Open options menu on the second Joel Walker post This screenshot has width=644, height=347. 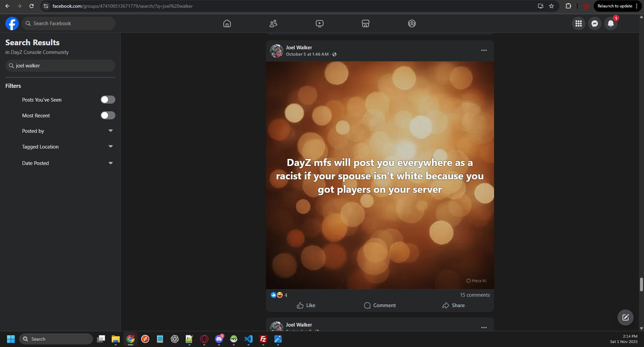tap(484, 328)
